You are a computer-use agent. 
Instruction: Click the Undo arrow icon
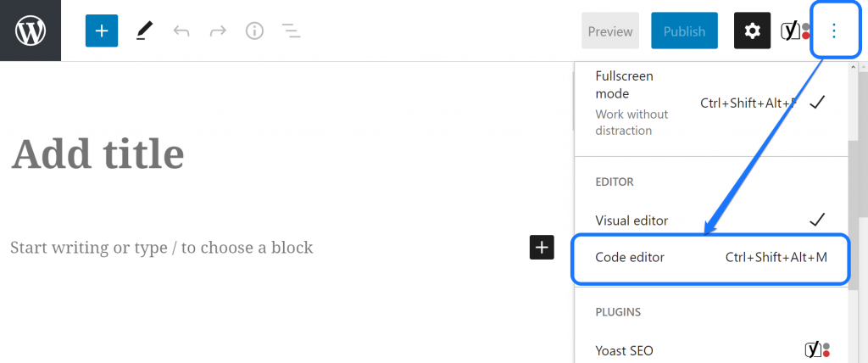[x=181, y=31]
